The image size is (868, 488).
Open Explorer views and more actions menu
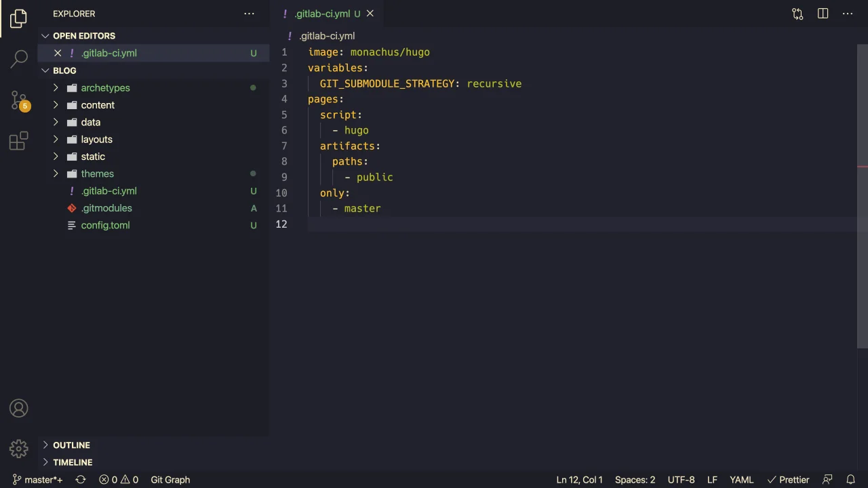(x=249, y=14)
